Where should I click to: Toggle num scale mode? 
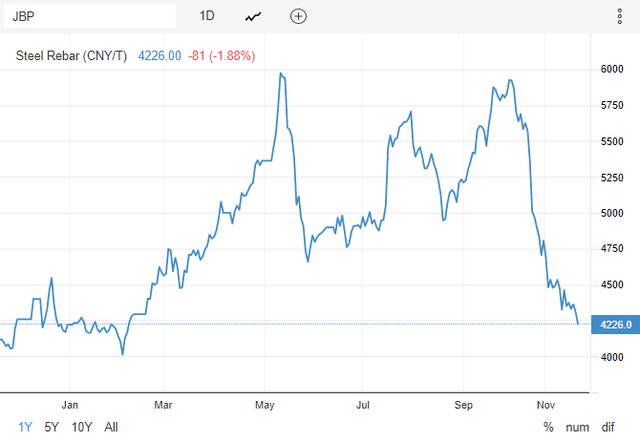(577, 427)
